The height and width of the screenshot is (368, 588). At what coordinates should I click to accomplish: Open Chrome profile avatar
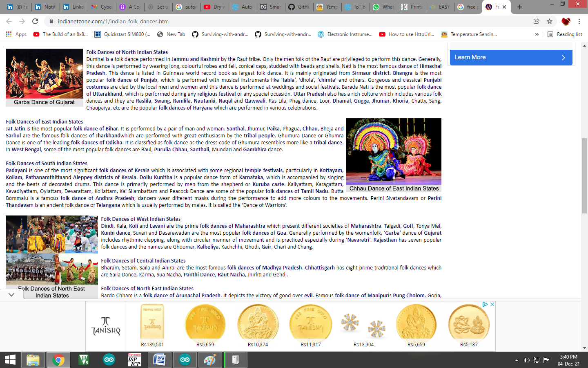click(x=566, y=21)
